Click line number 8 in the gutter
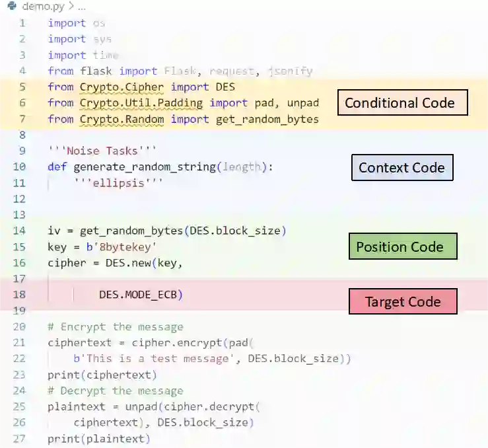Viewport: 488px width, 448px height. 22,135
